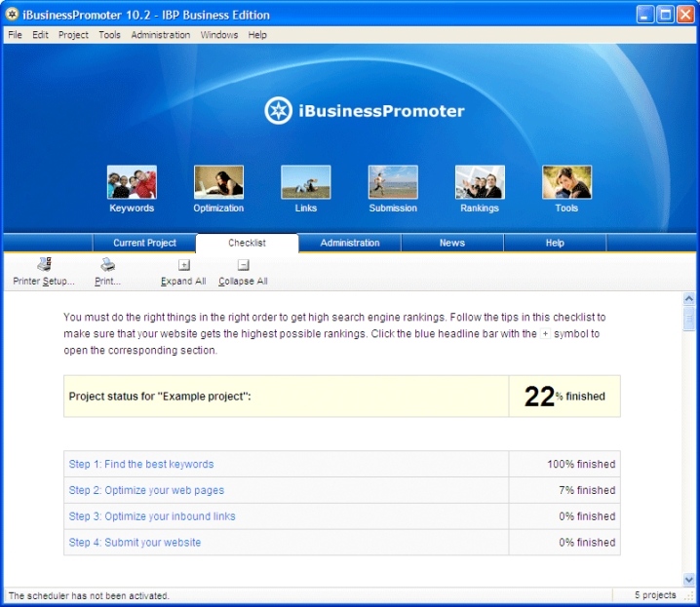Switch to the Current Project tab
Viewport: 700px width, 607px height.
(x=144, y=244)
